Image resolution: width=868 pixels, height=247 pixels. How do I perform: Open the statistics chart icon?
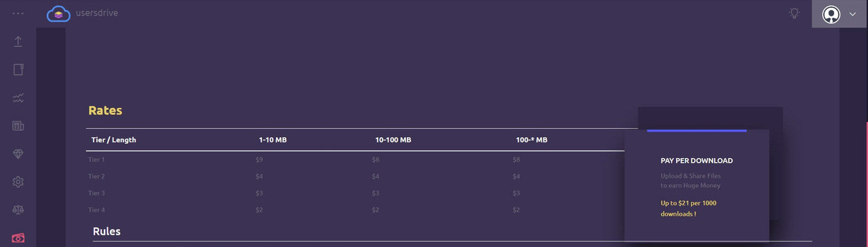click(x=18, y=98)
